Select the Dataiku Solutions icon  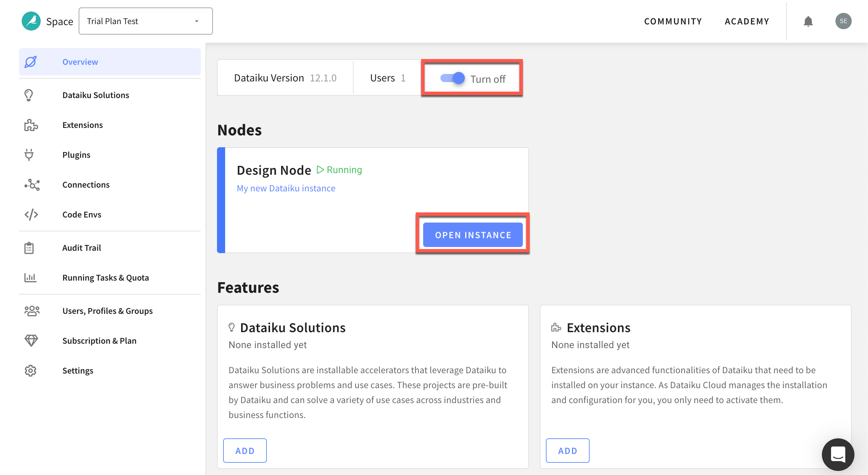coord(28,94)
